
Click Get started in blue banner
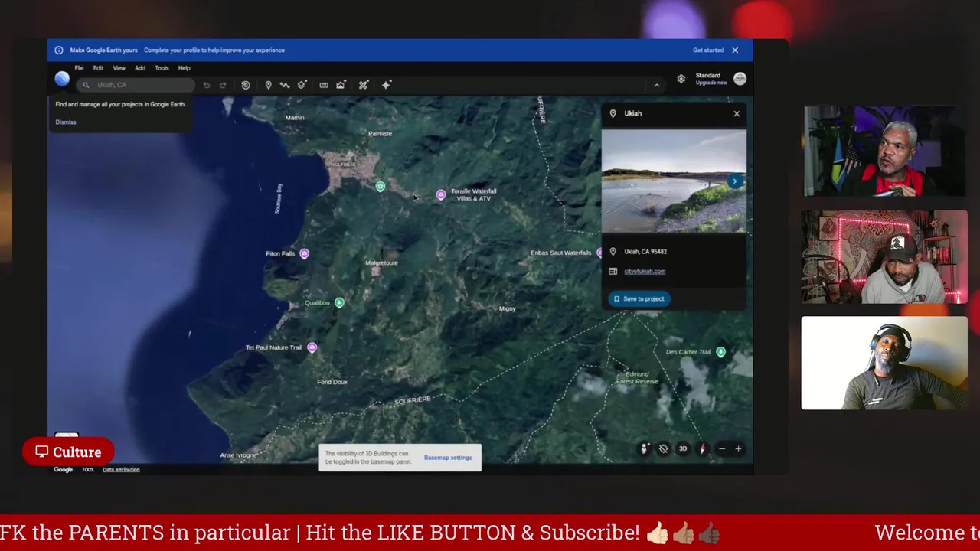(708, 51)
